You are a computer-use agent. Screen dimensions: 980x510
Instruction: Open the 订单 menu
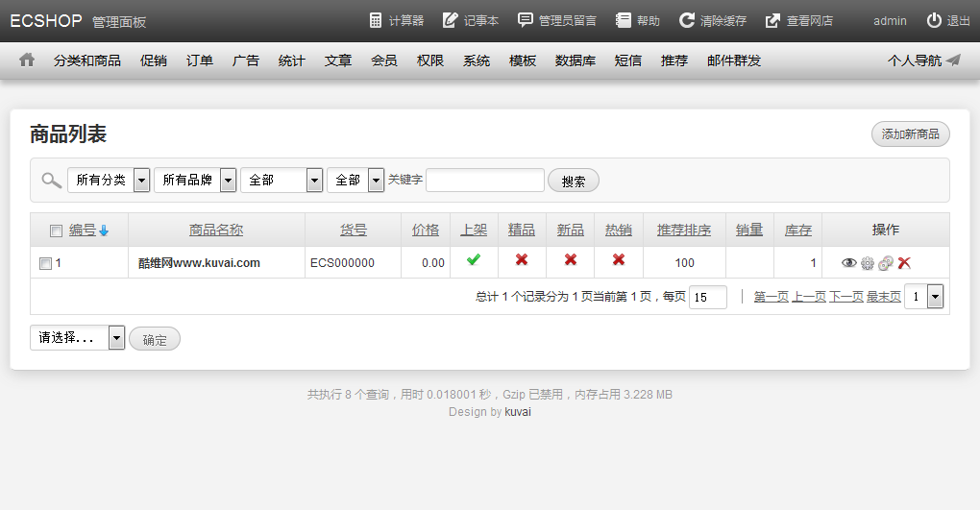[x=200, y=61]
